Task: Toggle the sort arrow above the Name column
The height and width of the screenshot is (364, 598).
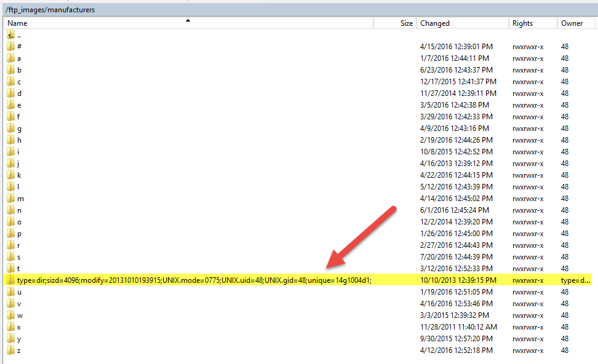Action: point(188,20)
